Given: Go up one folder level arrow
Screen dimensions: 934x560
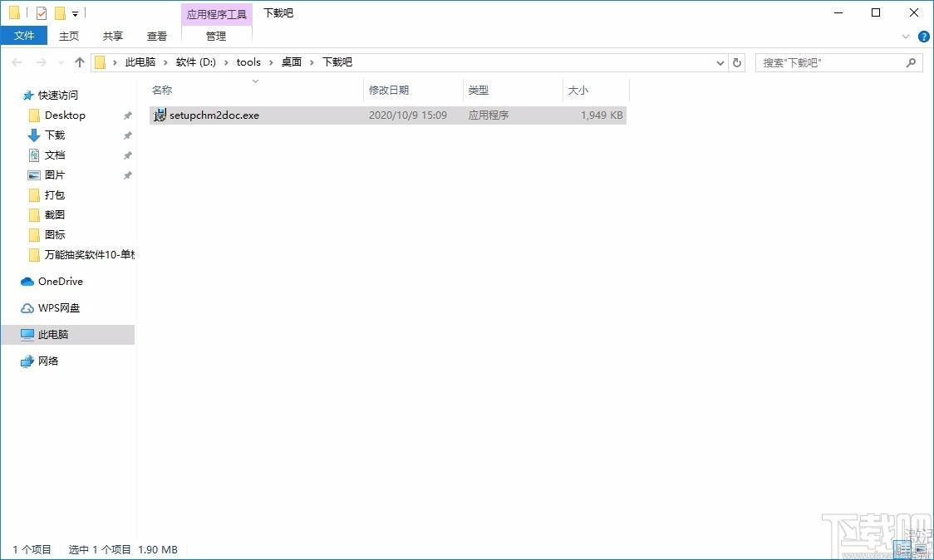Looking at the screenshot, I should 80,62.
